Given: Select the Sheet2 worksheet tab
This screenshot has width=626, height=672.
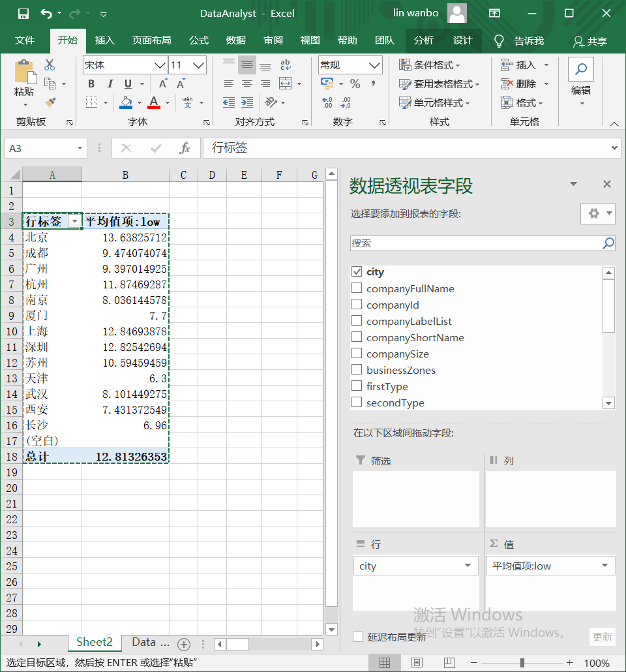Looking at the screenshot, I should [94, 642].
